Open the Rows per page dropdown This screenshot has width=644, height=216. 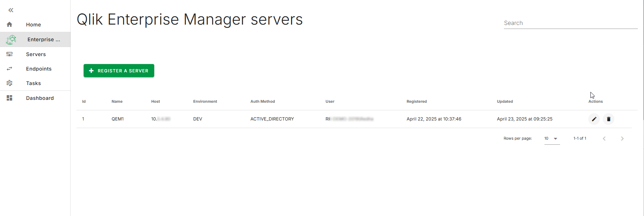coord(552,139)
